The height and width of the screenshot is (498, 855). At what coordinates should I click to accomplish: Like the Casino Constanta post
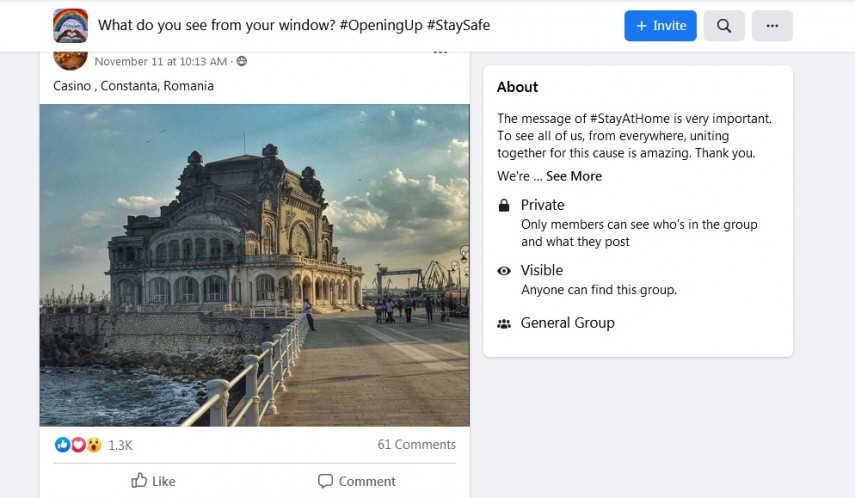(x=153, y=481)
